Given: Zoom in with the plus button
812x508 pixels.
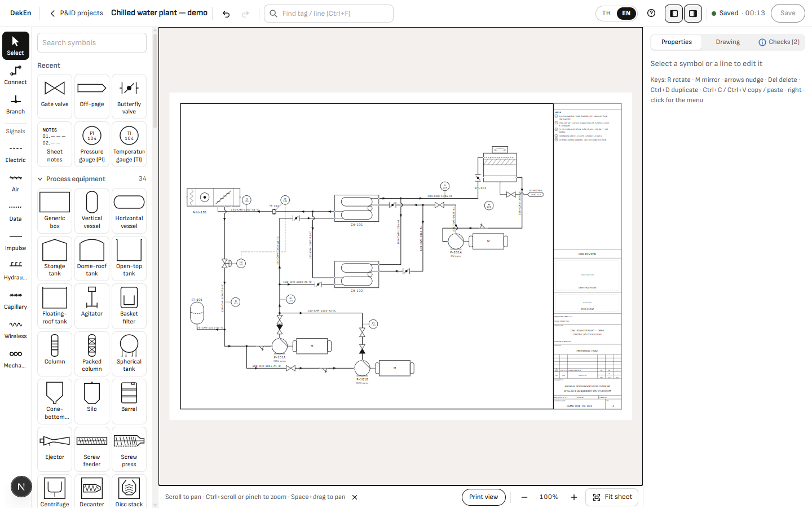Looking at the screenshot, I should (x=574, y=497).
